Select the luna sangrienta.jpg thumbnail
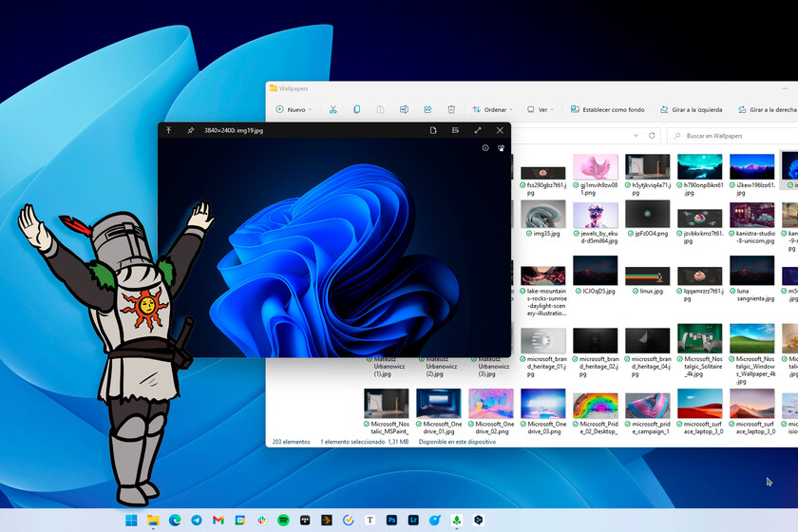 point(751,271)
